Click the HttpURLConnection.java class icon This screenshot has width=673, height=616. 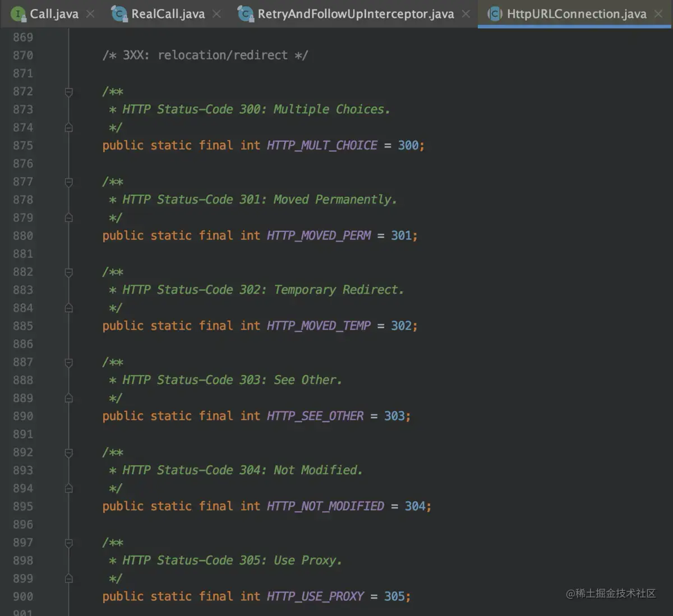[495, 14]
